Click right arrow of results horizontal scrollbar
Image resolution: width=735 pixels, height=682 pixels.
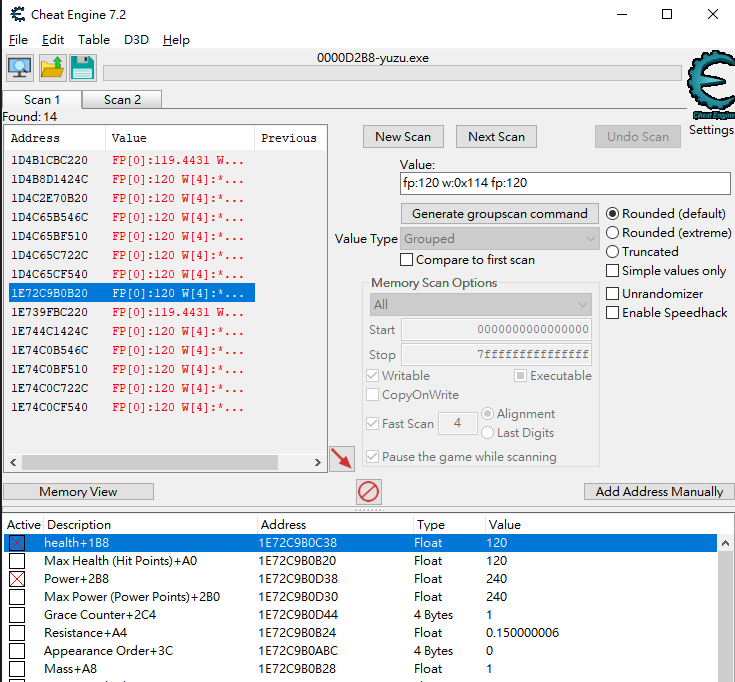click(x=318, y=463)
